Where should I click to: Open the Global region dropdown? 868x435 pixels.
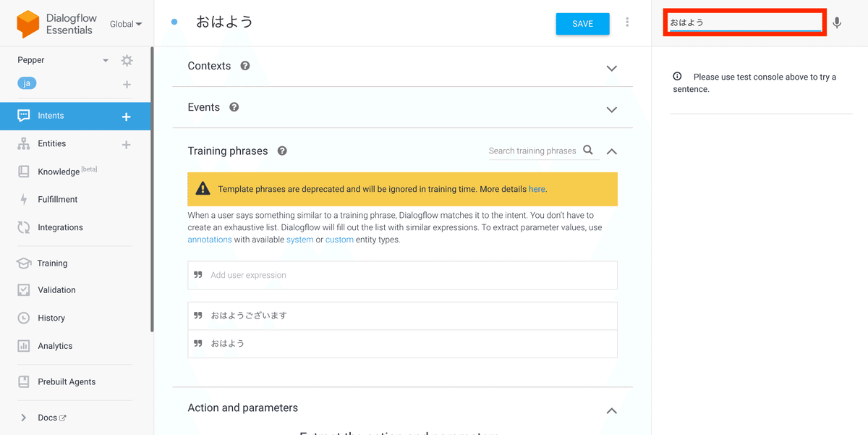(x=126, y=24)
